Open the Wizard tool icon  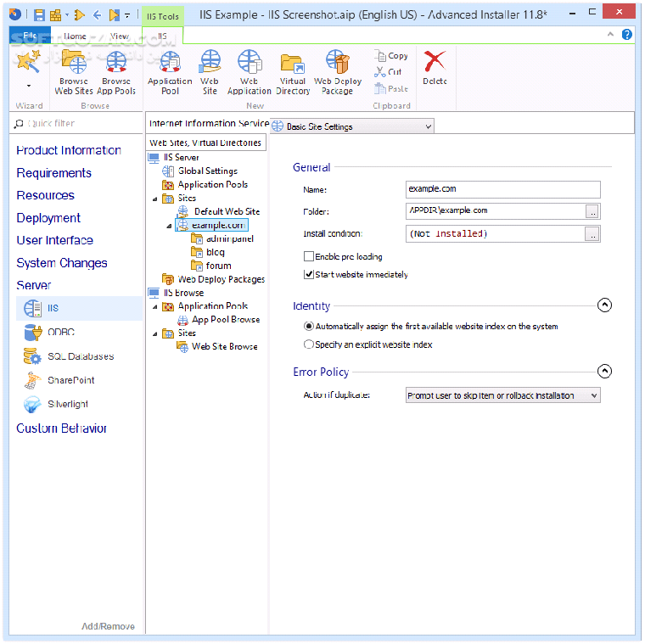coord(28,62)
